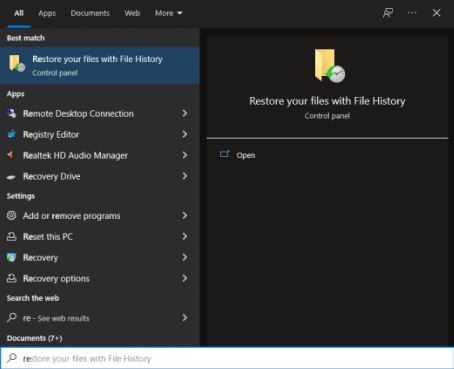Click the Reset this PC icon
The image size is (454, 369).
pos(12,237)
